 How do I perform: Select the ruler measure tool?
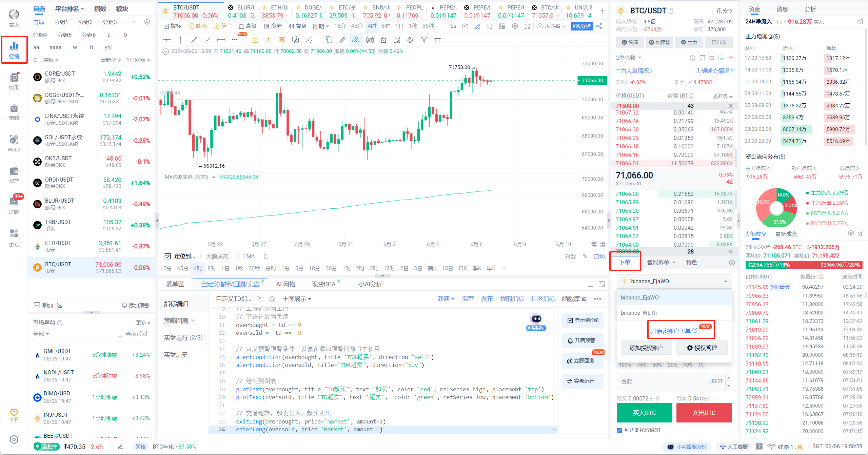pos(342,40)
